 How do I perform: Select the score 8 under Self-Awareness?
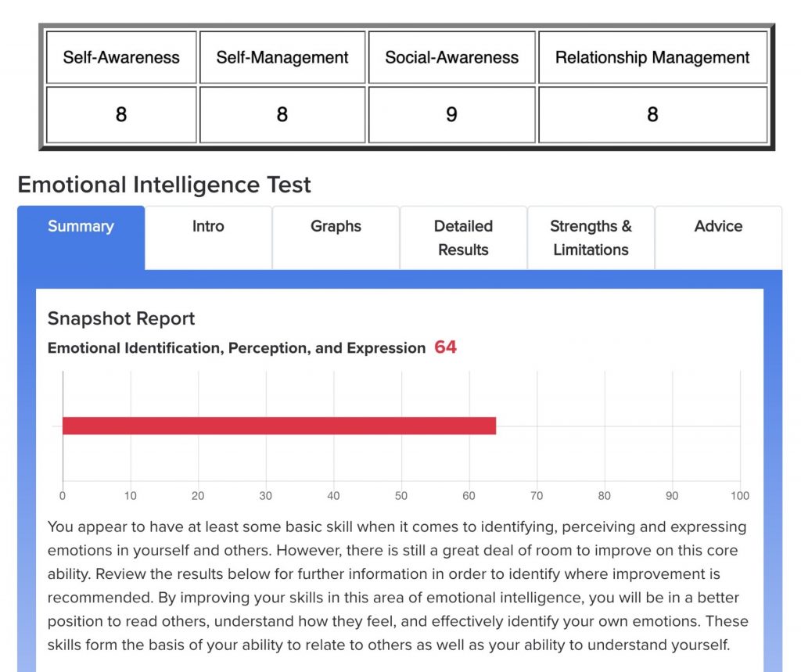click(x=121, y=114)
